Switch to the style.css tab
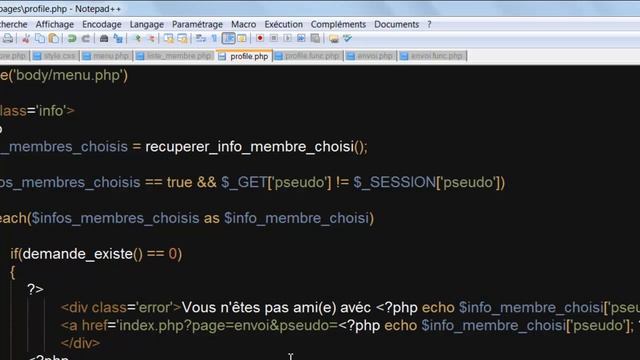The width and height of the screenshot is (640, 360). pos(55,56)
